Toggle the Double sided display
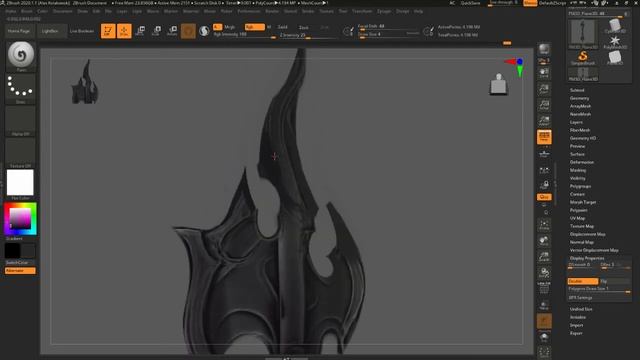Screen dimensions: 640x360 pos(582,281)
